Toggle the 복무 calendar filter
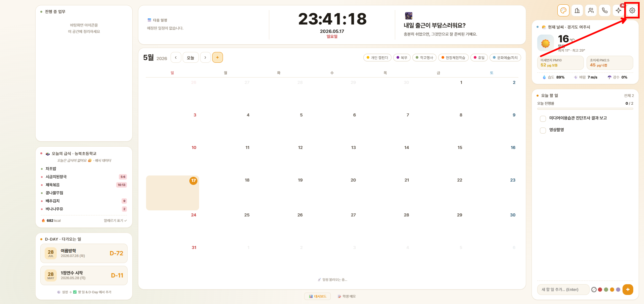The width and height of the screenshot is (644, 304). 402,58
